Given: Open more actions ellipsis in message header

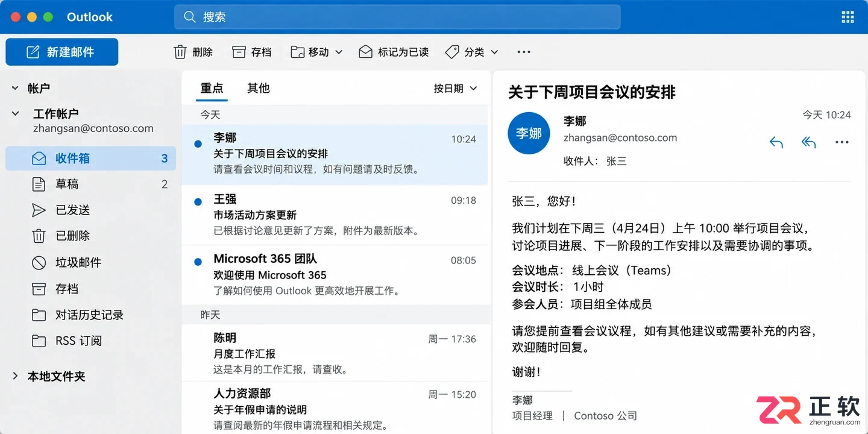Looking at the screenshot, I should (x=842, y=142).
